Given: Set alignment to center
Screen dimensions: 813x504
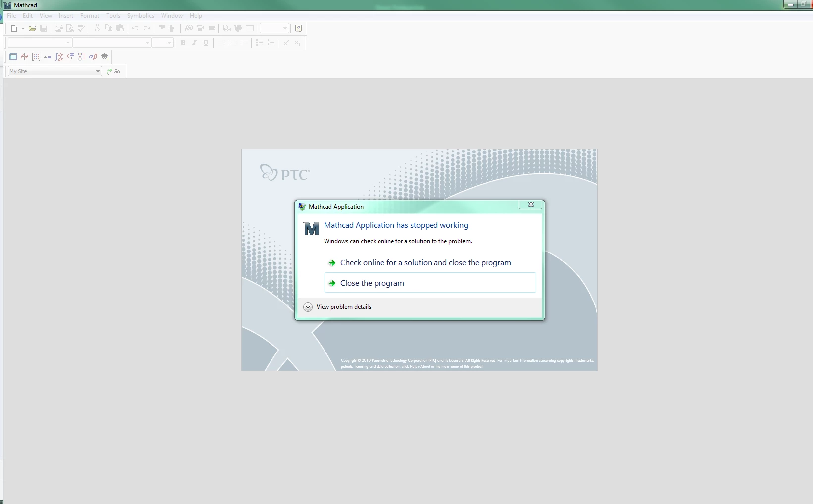Looking at the screenshot, I should [x=233, y=43].
